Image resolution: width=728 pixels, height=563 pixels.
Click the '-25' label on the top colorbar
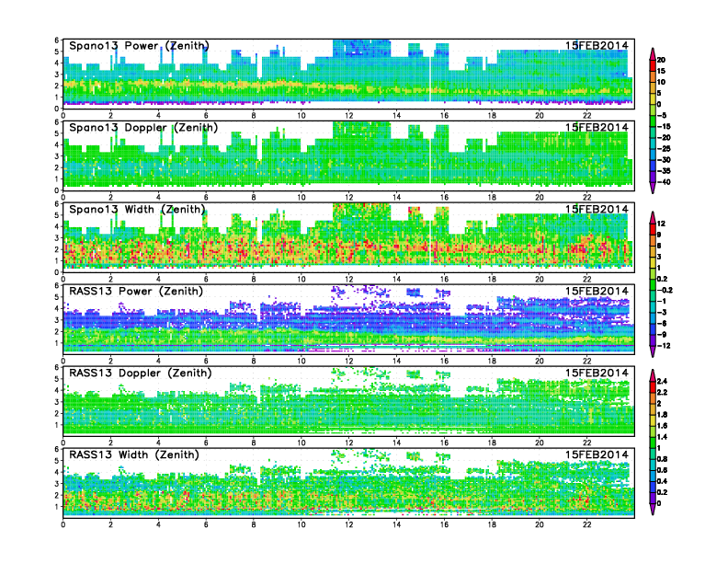click(x=664, y=149)
